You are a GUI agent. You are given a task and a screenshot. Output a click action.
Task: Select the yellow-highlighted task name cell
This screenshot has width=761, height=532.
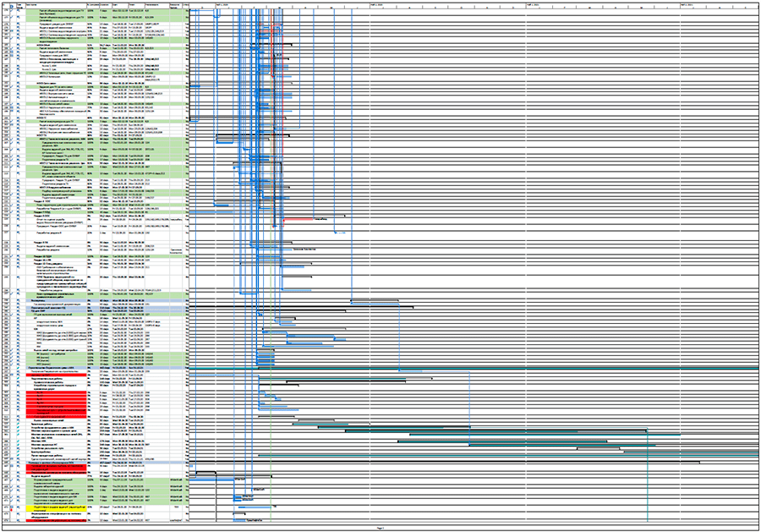56,508
